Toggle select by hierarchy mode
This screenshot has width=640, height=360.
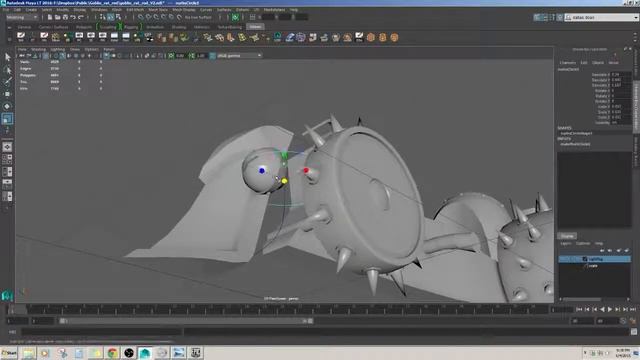click(x=102, y=17)
